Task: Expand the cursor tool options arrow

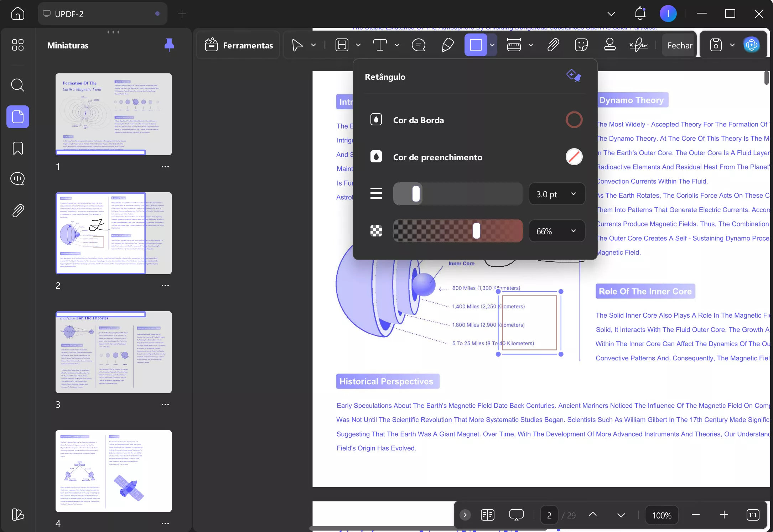Action: click(313, 45)
